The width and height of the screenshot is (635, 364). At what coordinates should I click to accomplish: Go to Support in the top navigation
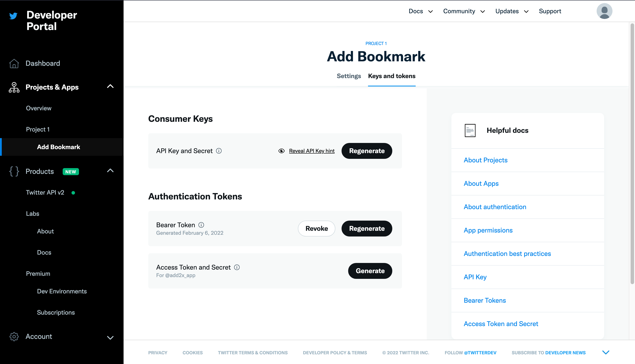coord(550,11)
